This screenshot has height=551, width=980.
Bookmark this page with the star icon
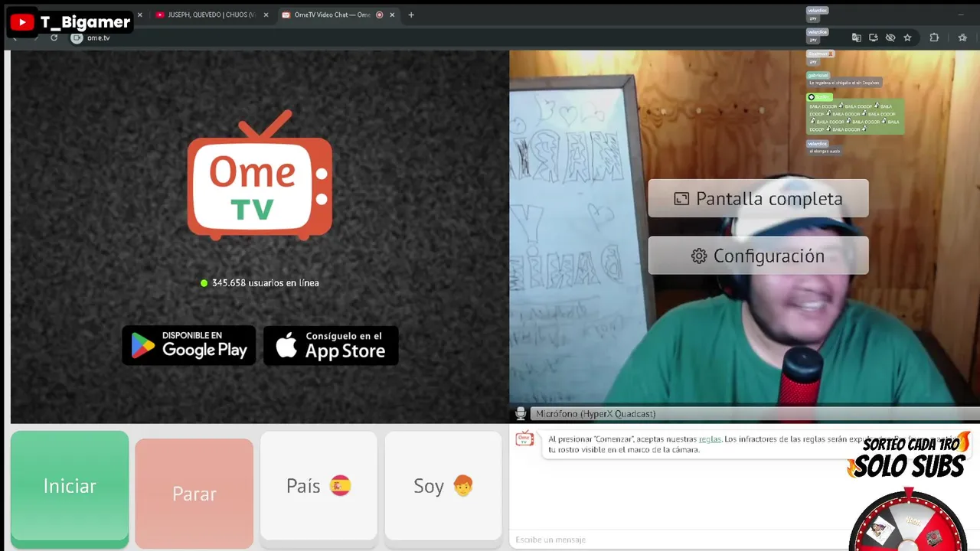point(907,37)
